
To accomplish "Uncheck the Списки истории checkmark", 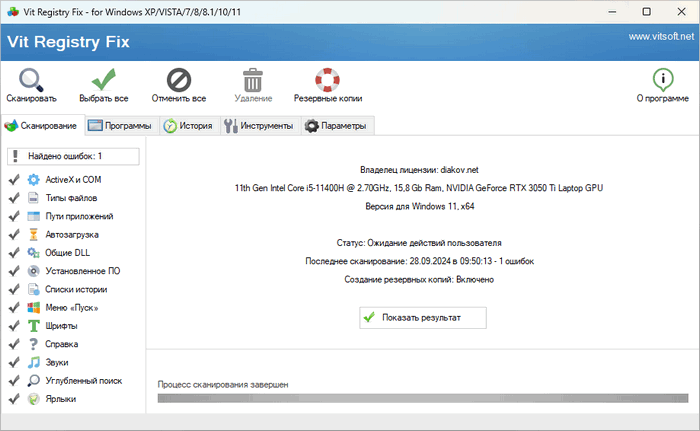I will pos(14,289).
